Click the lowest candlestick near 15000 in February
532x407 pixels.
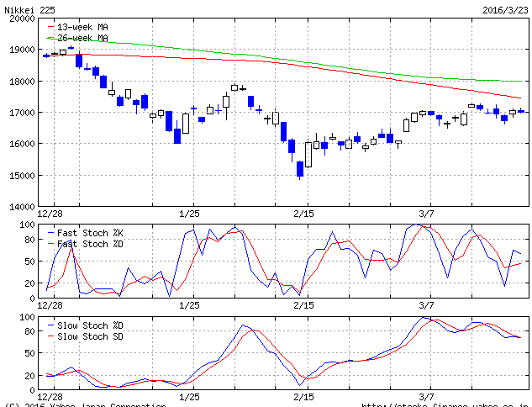pos(300,169)
